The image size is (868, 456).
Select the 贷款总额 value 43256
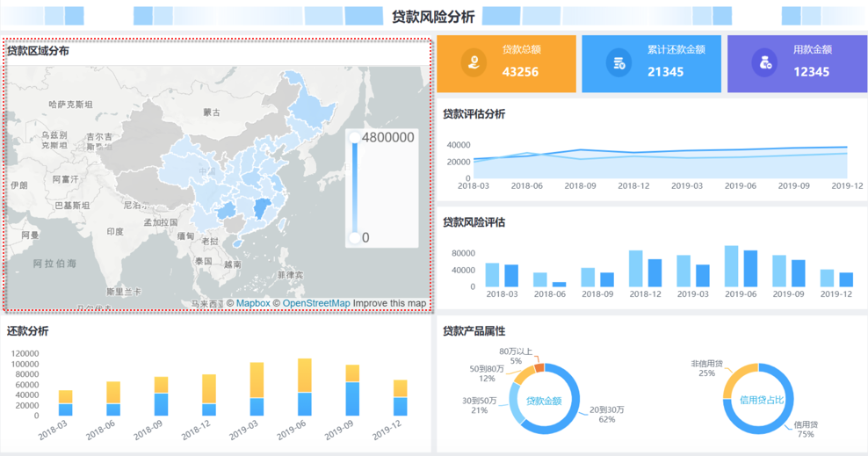pos(520,72)
